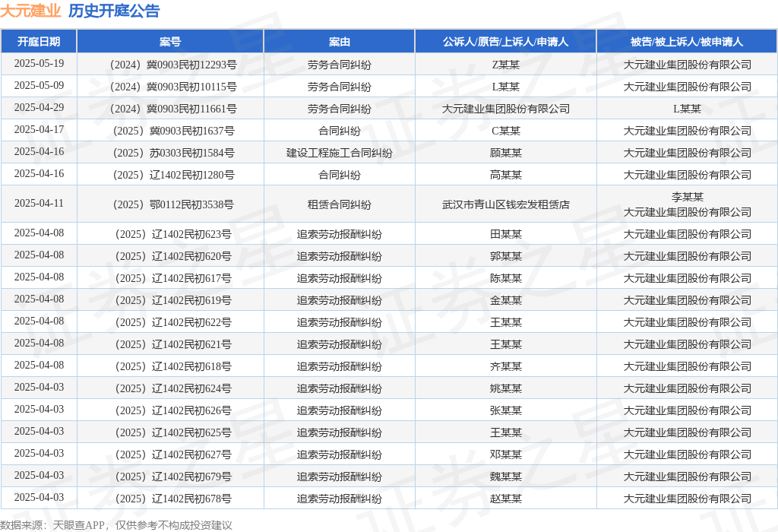Click 合同纠纷 in the 1280号 row
The width and height of the screenshot is (778, 532).
(x=340, y=175)
